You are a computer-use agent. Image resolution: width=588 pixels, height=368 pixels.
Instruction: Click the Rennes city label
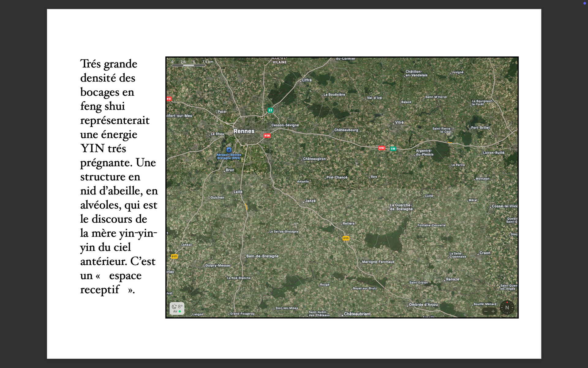click(x=244, y=131)
